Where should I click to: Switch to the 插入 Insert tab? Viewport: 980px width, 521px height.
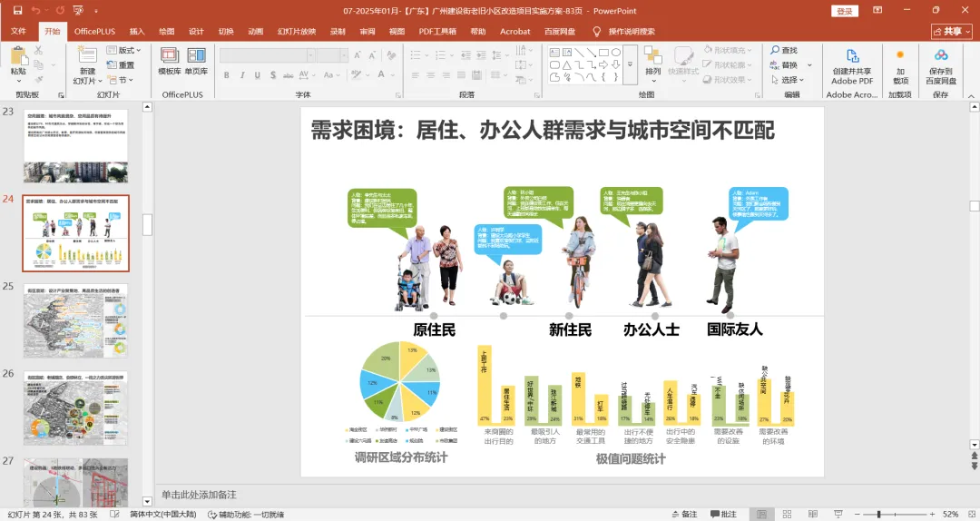coord(137,31)
